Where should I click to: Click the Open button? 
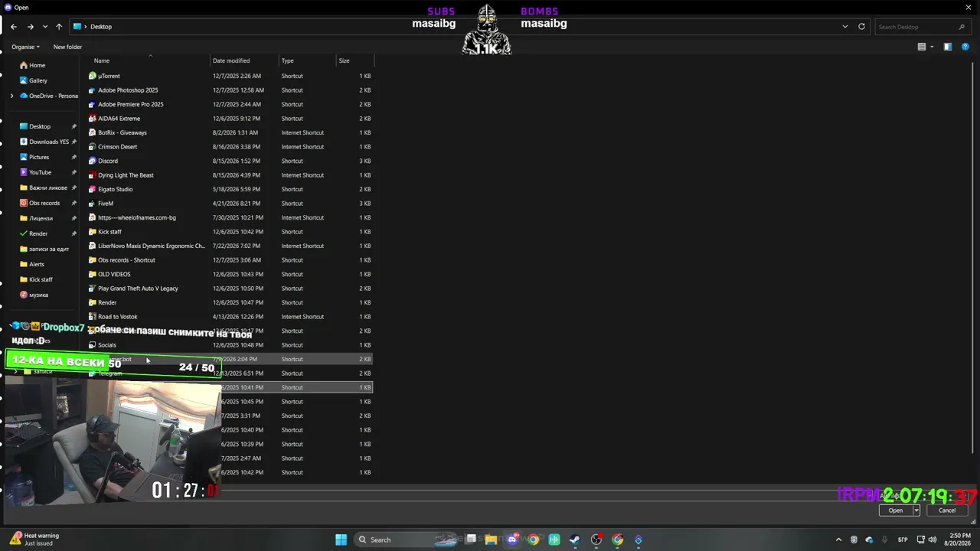click(895, 510)
